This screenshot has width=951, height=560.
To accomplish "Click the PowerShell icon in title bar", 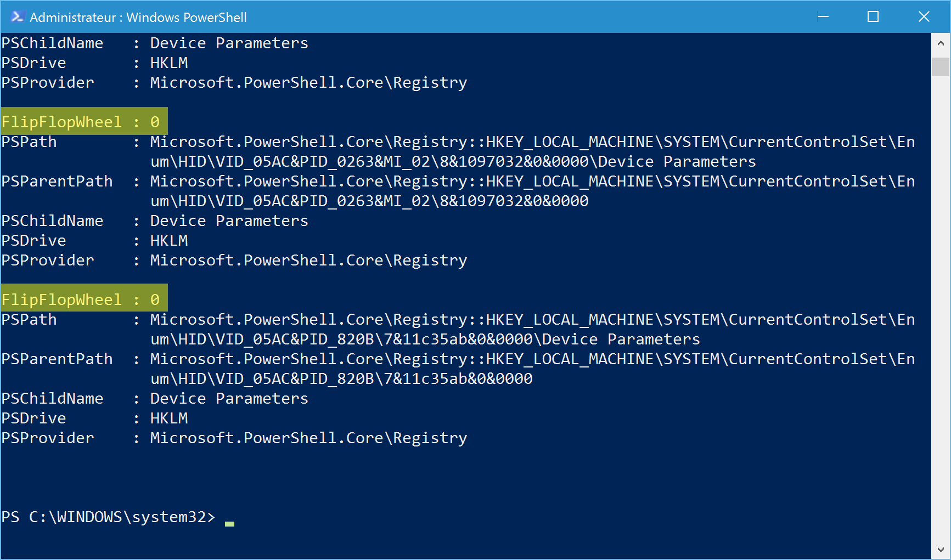I will tap(17, 16).
